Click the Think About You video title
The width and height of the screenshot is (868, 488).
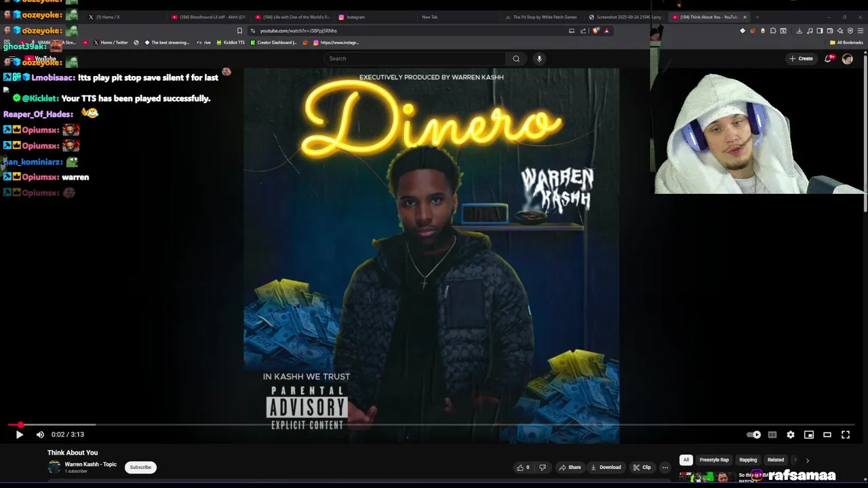pyautogui.click(x=73, y=453)
